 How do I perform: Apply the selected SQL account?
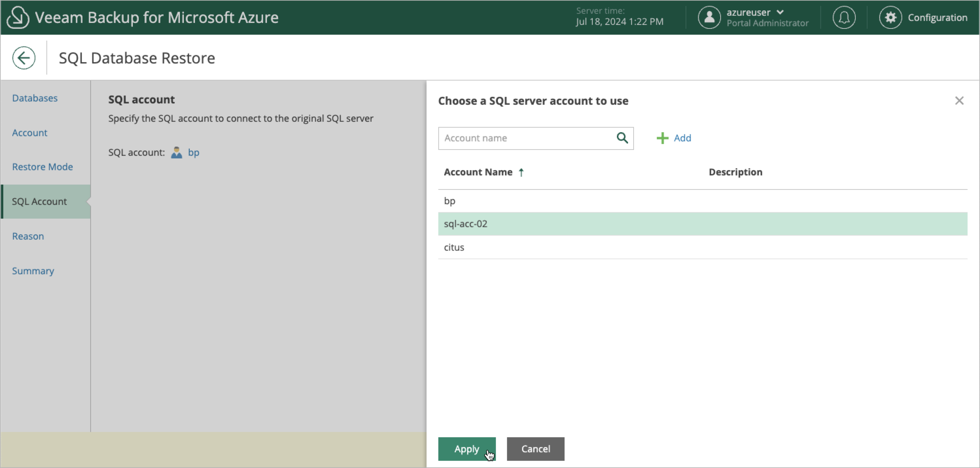coord(467,449)
